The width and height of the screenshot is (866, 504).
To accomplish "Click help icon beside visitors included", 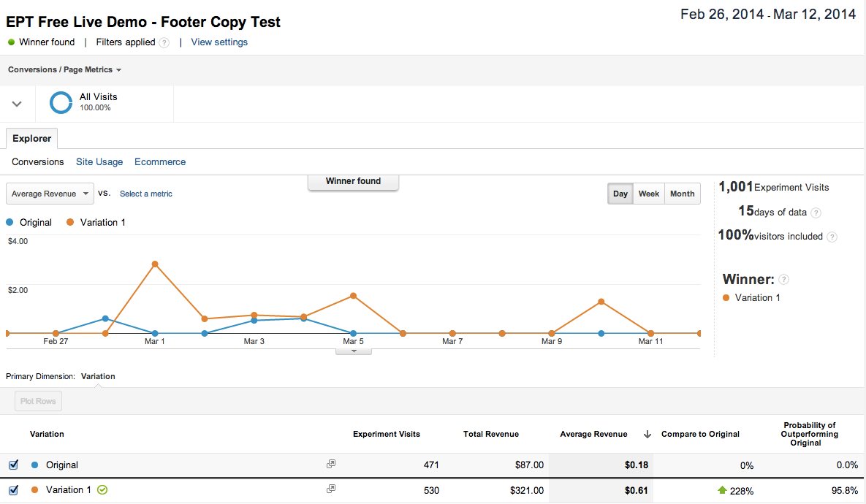I will click(832, 237).
